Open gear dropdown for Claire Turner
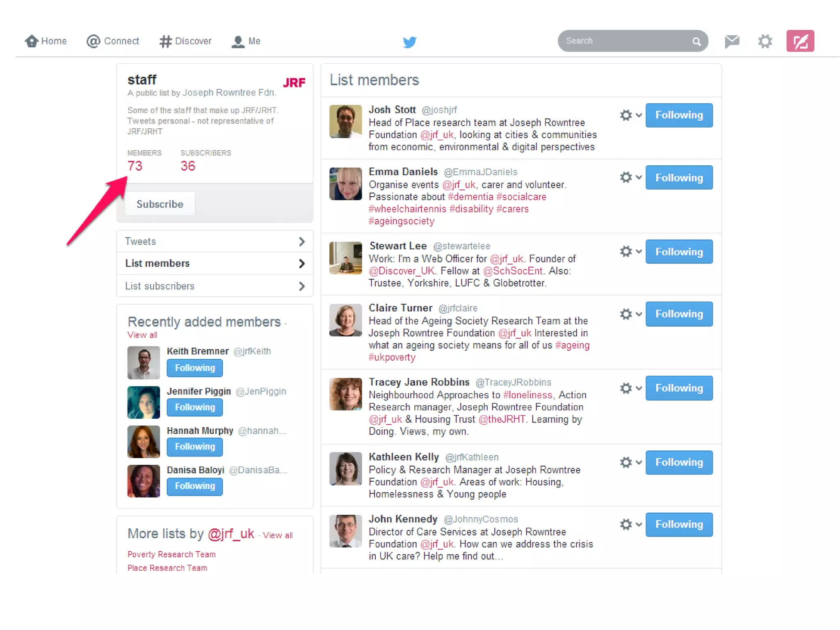Image resolution: width=840 pixels, height=630 pixels. [x=630, y=314]
